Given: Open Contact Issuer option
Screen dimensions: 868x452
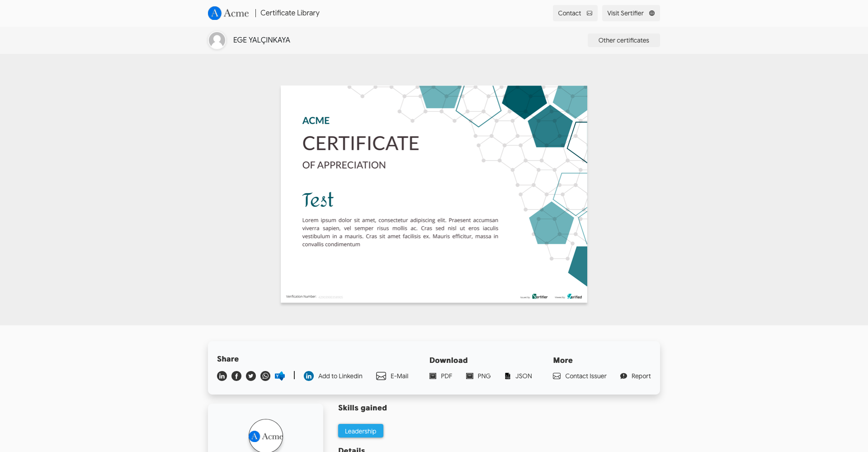Looking at the screenshot, I should (x=580, y=376).
